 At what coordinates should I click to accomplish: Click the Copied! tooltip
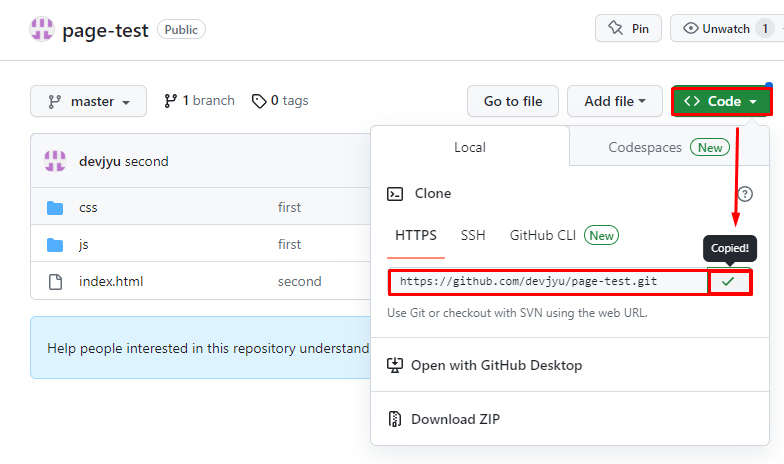click(730, 248)
